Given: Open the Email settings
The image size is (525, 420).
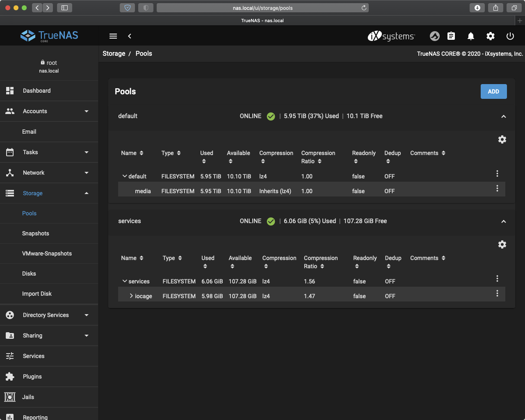Looking at the screenshot, I should [49, 132].
